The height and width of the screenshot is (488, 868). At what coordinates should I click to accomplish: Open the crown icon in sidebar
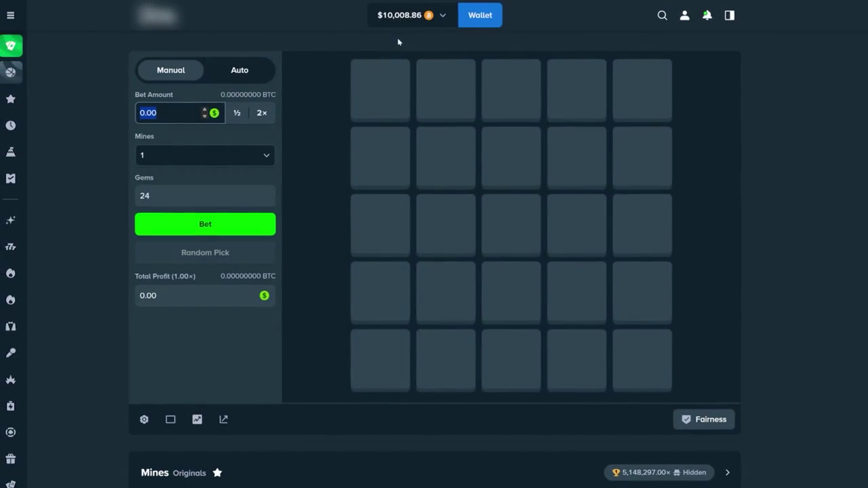click(x=11, y=380)
